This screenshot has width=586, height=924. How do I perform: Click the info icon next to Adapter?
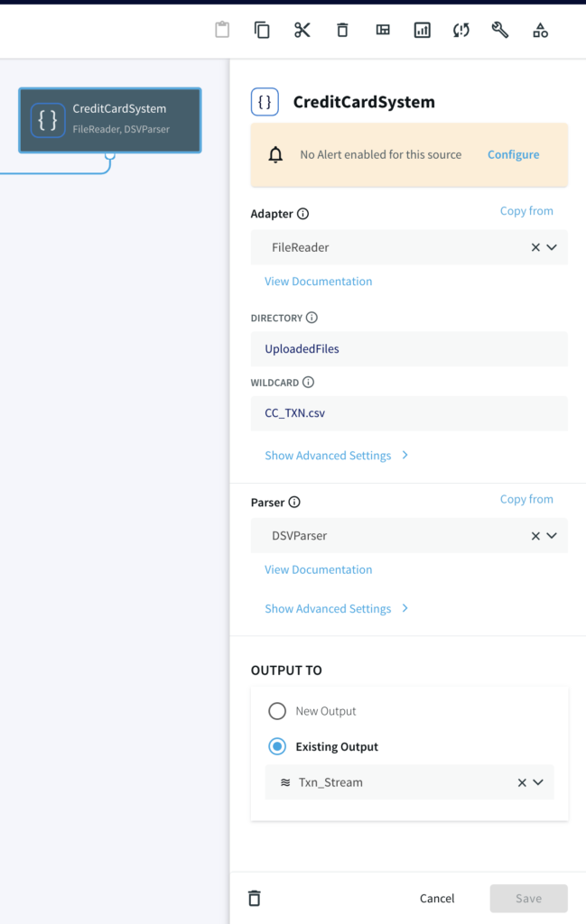tap(302, 214)
